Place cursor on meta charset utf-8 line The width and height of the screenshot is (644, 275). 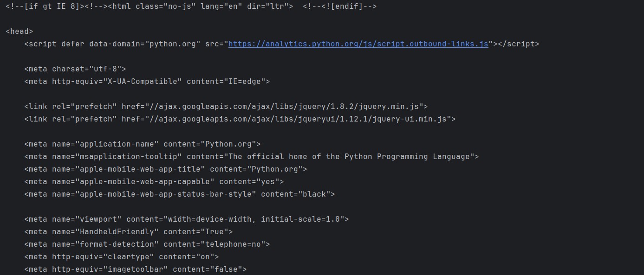75,69
